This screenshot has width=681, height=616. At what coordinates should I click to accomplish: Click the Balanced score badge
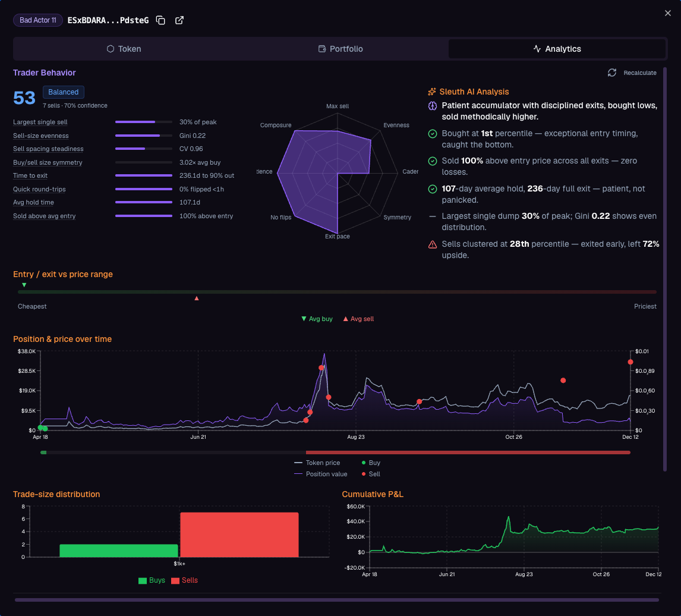64,92
